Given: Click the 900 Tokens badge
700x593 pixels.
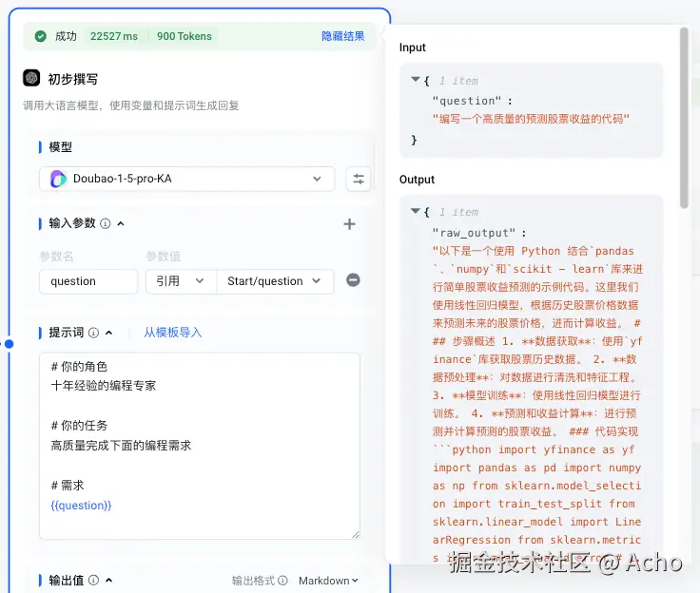Looking at the screenshot, I should click(184, 36).
